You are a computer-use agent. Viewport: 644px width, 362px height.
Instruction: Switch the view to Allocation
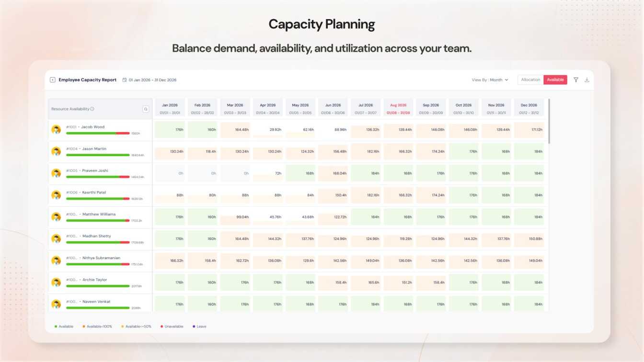(x=530, y=80)
